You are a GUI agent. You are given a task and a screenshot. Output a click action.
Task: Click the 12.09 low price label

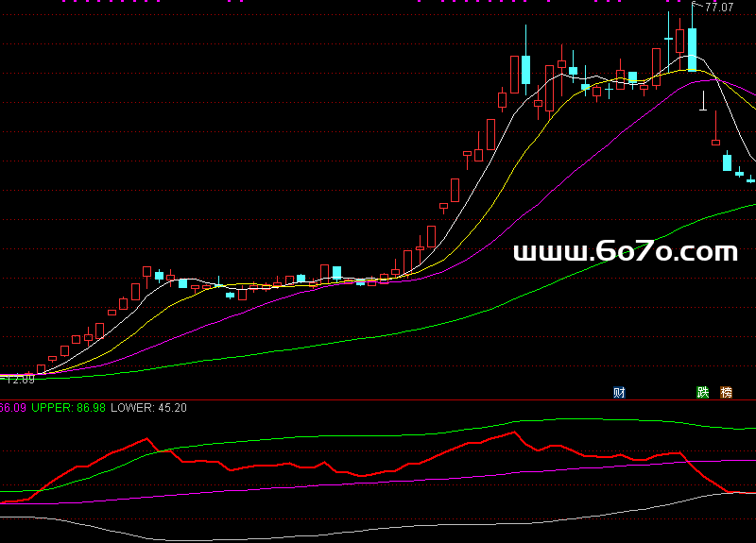point(21,380)
